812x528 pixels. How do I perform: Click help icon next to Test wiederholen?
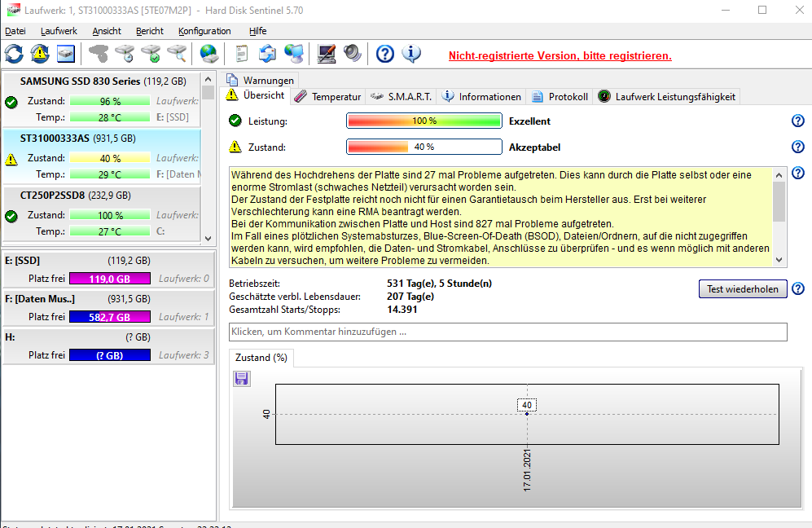[x=798, y=288]
